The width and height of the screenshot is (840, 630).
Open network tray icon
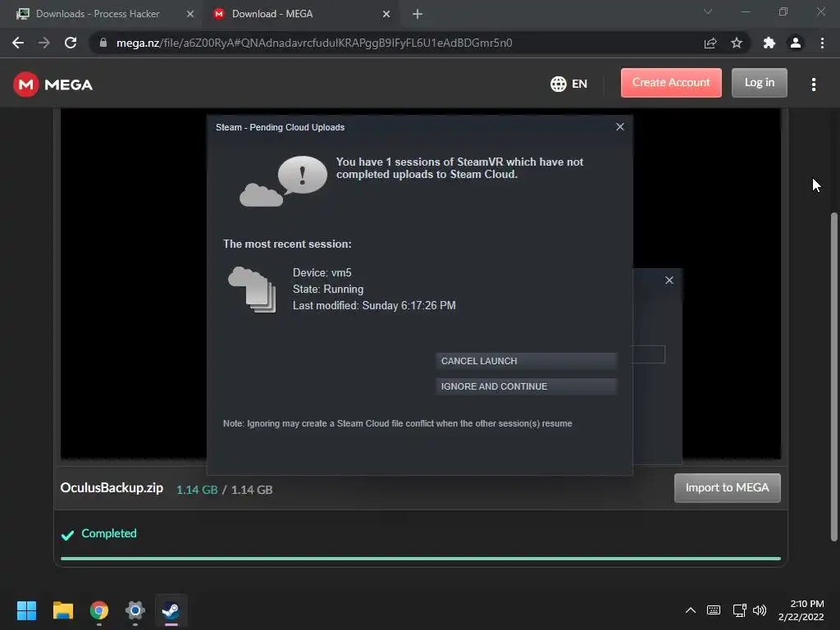[740, 610]
